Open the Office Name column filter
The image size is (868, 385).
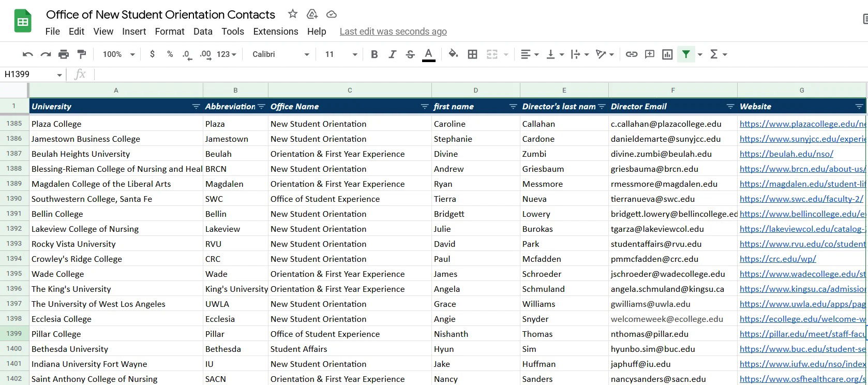[425, 107]
